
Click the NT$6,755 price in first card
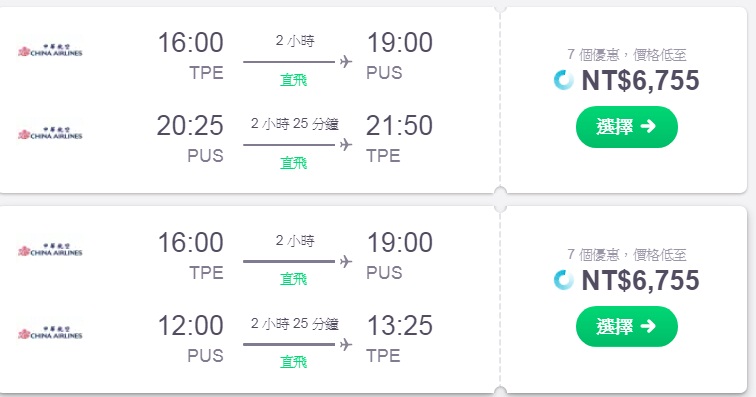coord(640,80)
